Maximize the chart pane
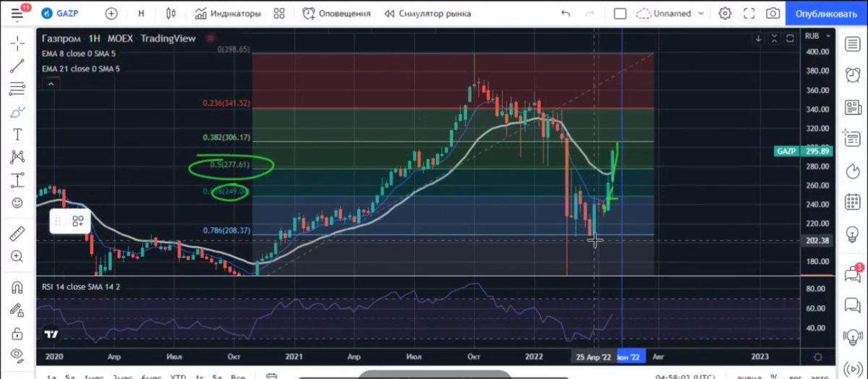The image size is (868, 379). coord(790,38)
